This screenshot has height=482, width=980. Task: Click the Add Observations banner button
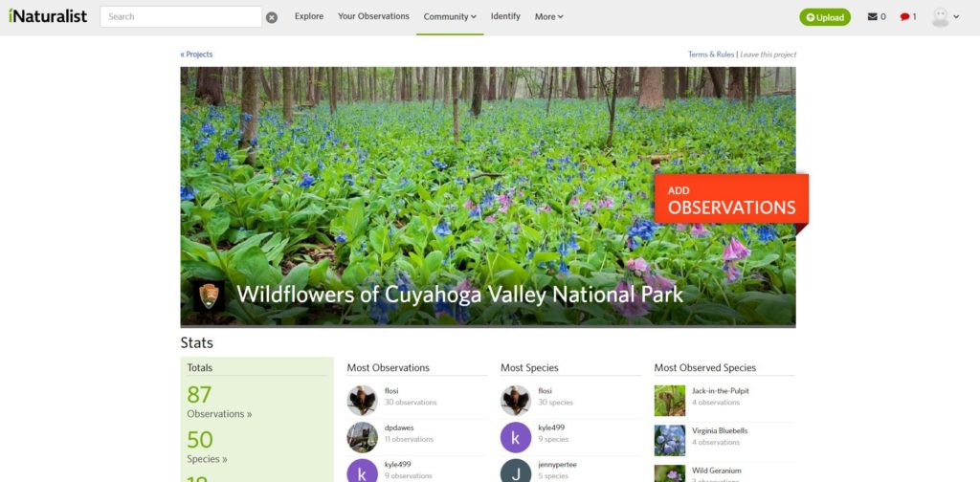[x=731, y=200]
